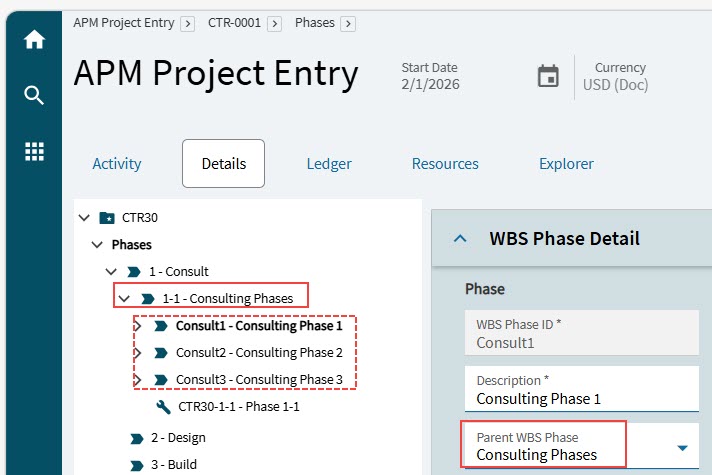Collapse the WBS Phase Detail section
The height and width of the screenshot is (475, 712).
[460, 238]
